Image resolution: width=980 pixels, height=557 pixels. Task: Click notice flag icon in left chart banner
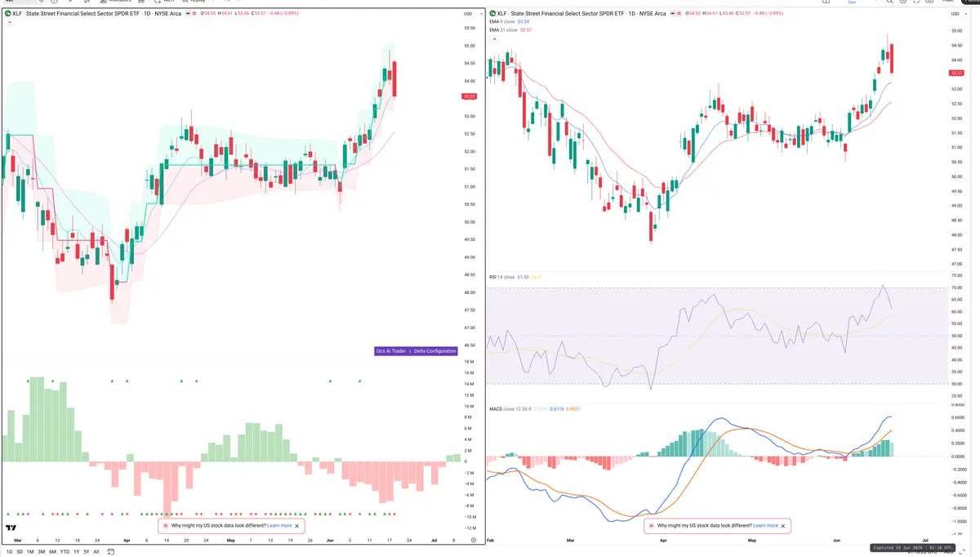pyautogui.click(x=166, y=526)
